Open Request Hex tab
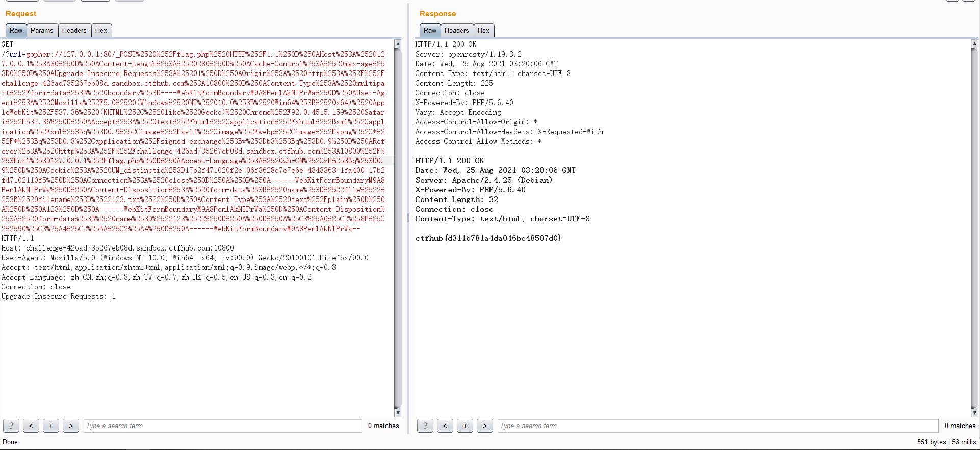Screen dimensions: 980x450 point(101,31)
